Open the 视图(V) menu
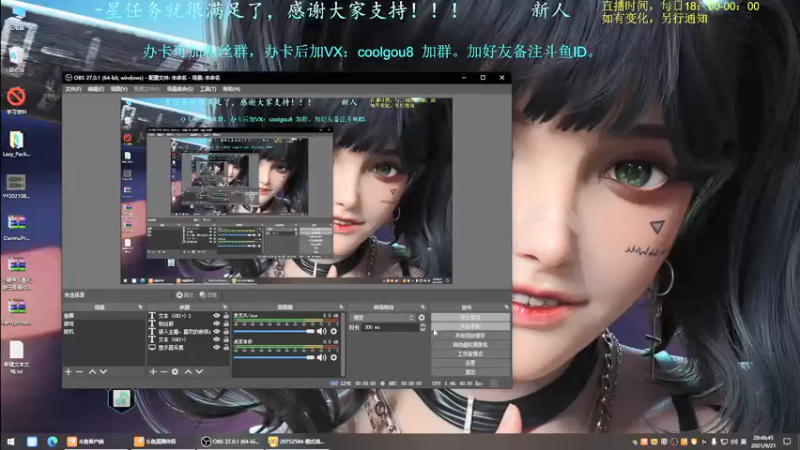The image size is (800, 450). point(119,89)
